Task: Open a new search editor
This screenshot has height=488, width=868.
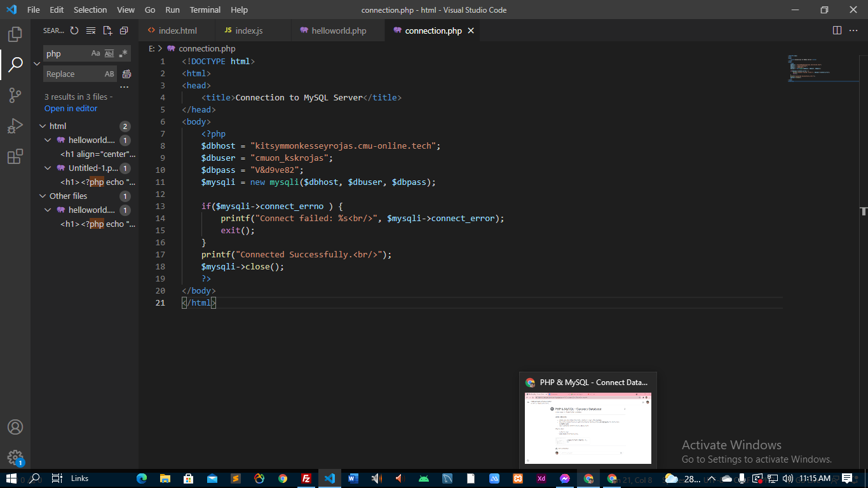Action: [107, 30]
